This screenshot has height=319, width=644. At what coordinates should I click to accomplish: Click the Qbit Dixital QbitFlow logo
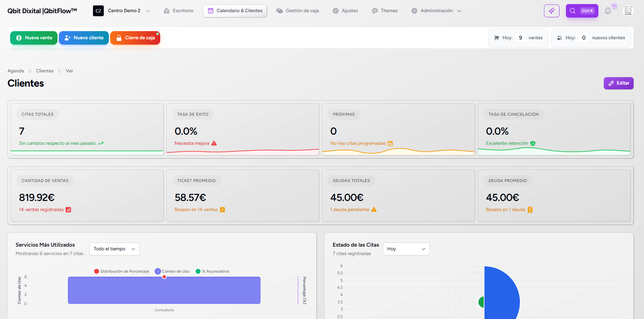[x=42, y=11]
